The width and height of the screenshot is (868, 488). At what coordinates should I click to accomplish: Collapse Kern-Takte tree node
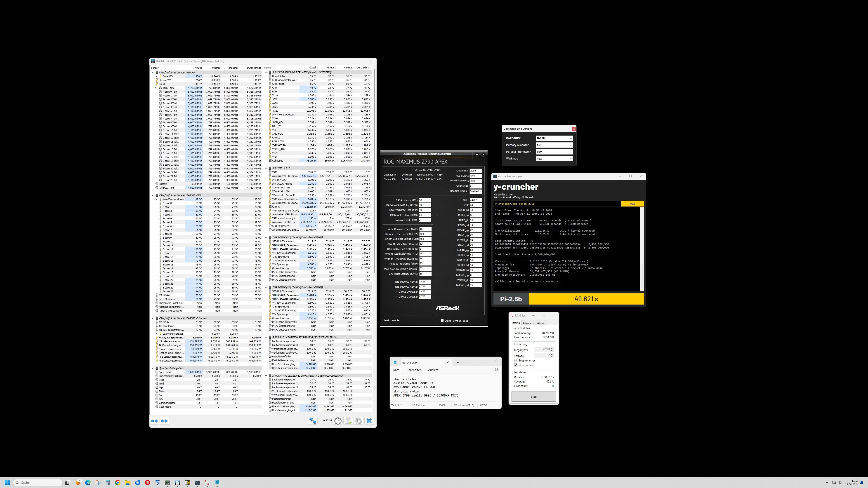[x=156, y=88]
